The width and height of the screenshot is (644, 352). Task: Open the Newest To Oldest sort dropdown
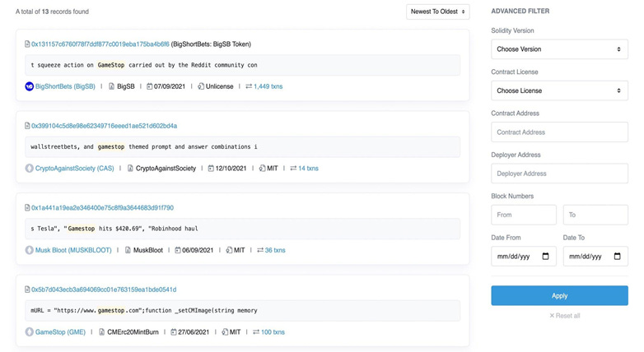tap(437, 12)
